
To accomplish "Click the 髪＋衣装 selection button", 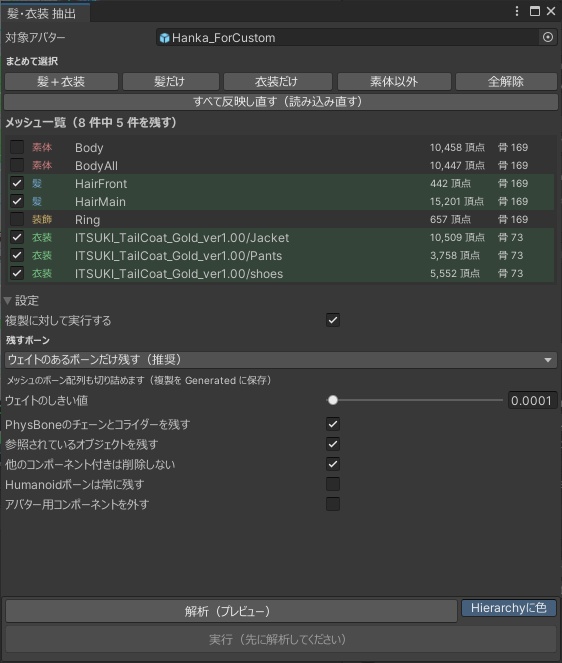I will coord(61,81).
